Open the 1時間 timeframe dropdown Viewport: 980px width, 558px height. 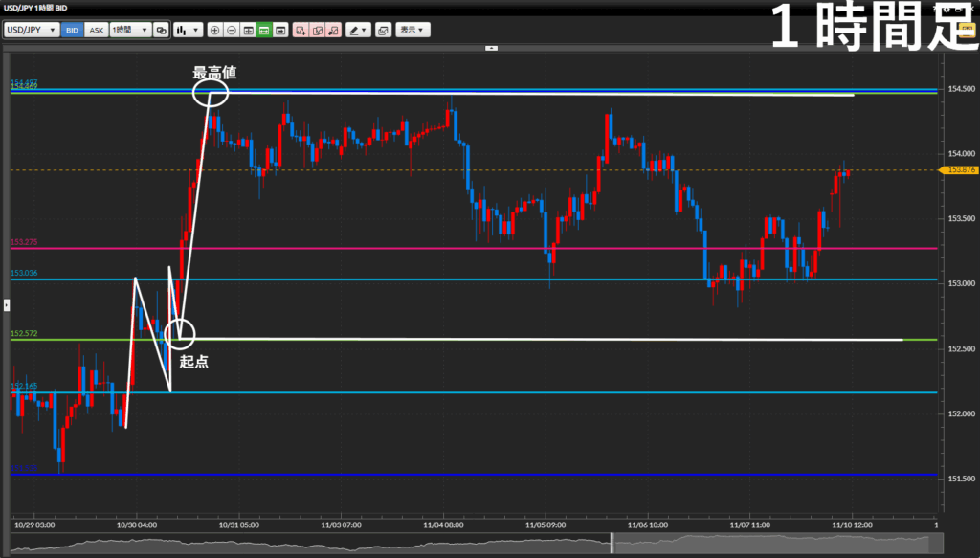(x=130, y=30)
